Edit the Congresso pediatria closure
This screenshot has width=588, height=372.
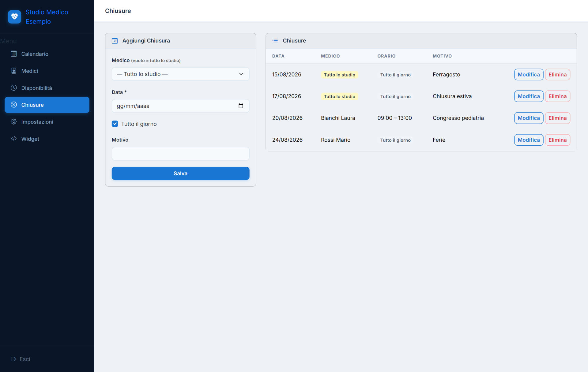pyautogui.click(x=529, y=118)
